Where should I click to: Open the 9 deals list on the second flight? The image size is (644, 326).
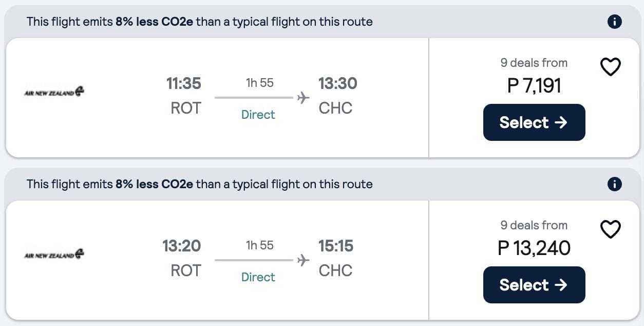pos(534,225)
